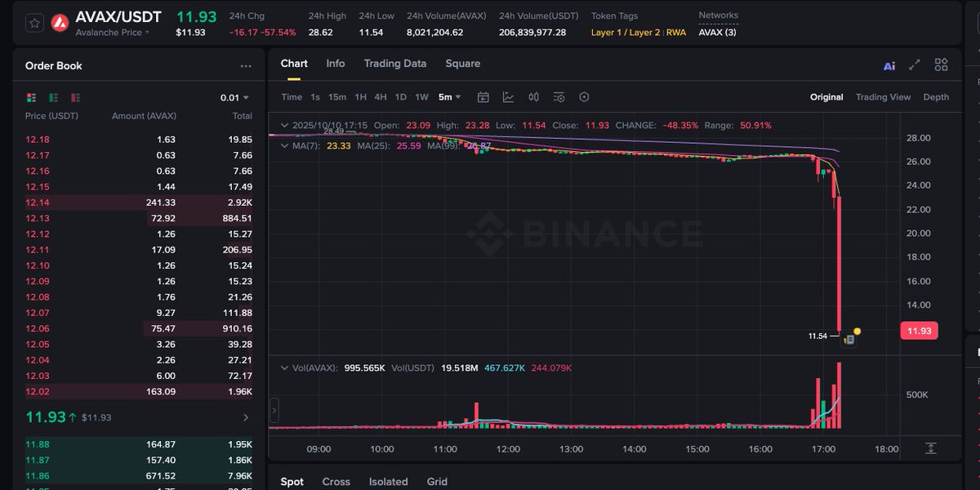Open order book details arrow beside 11.93
Screen dimensions: 980x490
tap(247, 417)
